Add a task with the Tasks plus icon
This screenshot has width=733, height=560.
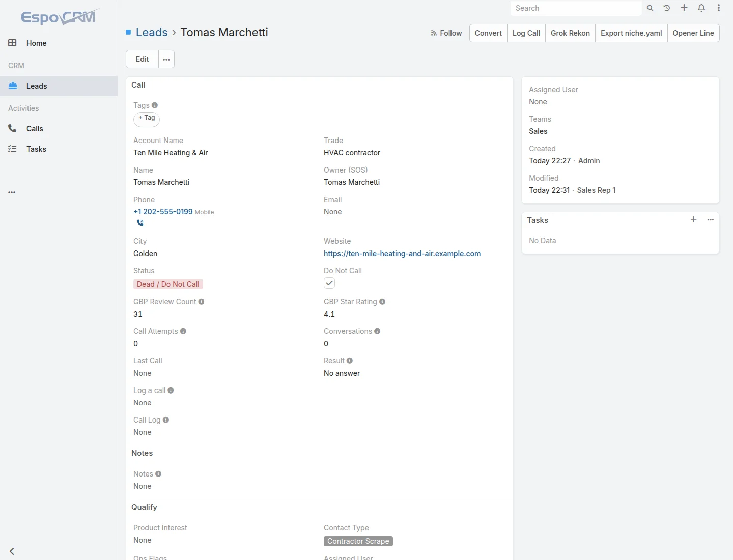click(693, 220)
